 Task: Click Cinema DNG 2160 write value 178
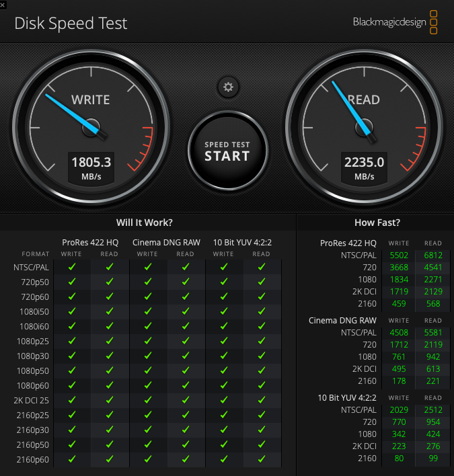click(399, 381)
